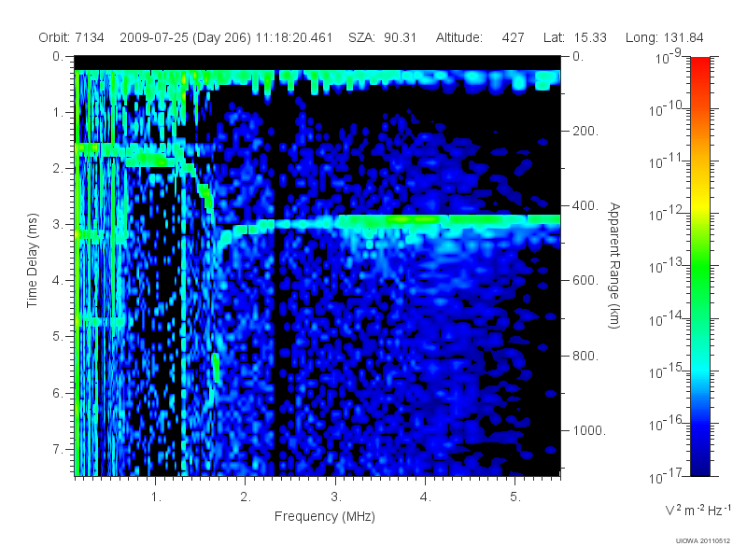Click the 3. tick label on time delay axis
The height and width of the screenshot is (560, 747).
point(58,224)
